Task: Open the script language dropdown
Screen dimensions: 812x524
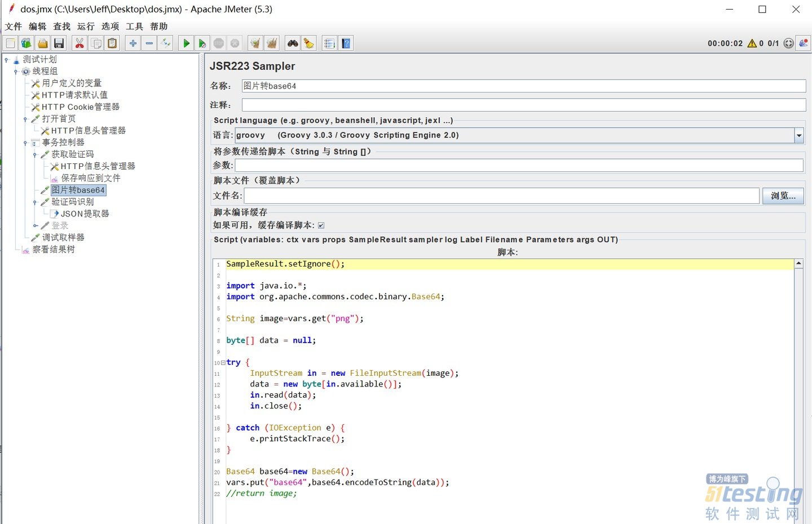Action: point(798,135)
